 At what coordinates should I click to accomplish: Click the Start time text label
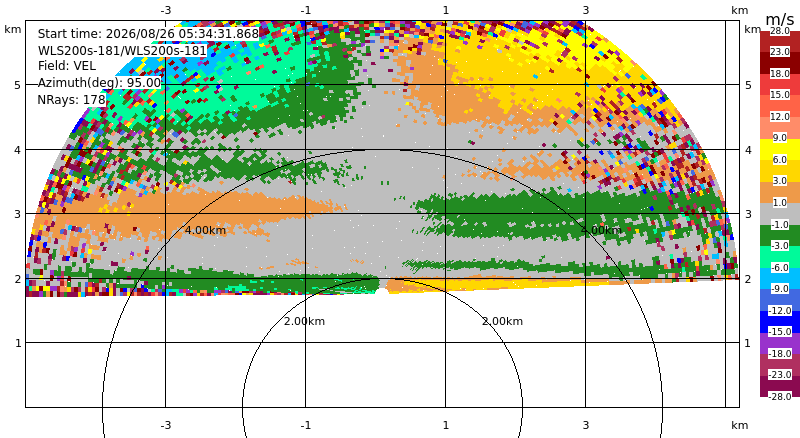coord(148,34)
